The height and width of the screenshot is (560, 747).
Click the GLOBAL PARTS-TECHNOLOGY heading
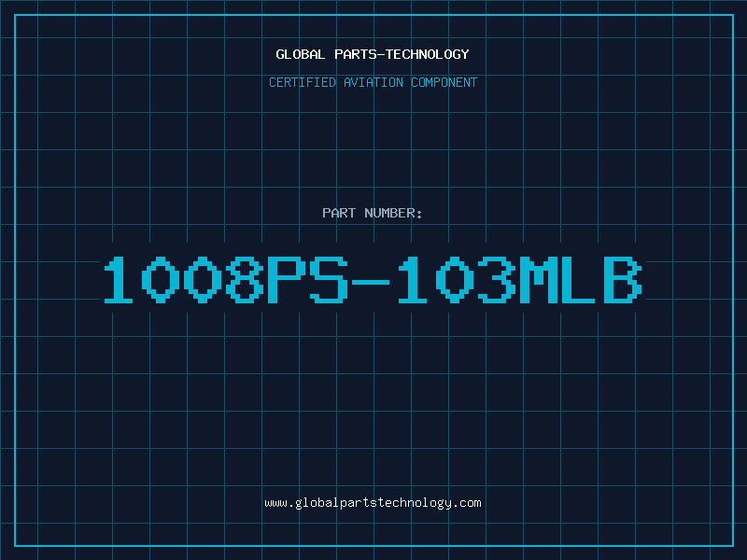tap(373, 54)
